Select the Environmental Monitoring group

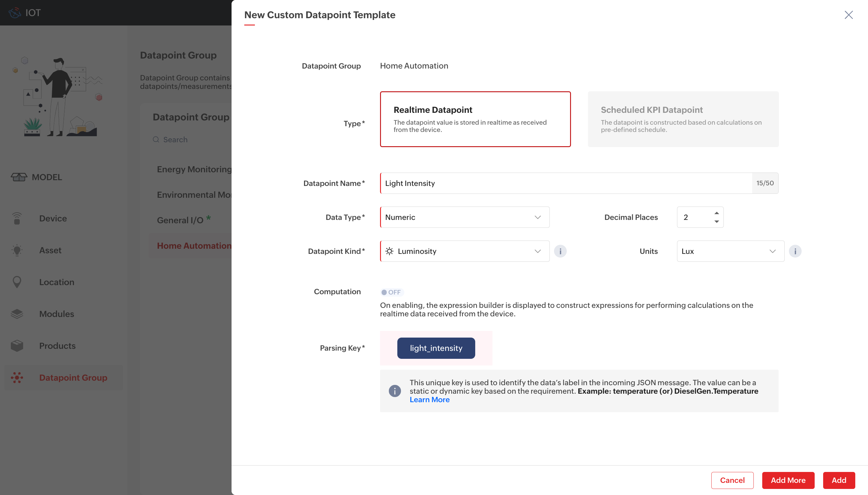pos(194,195)
